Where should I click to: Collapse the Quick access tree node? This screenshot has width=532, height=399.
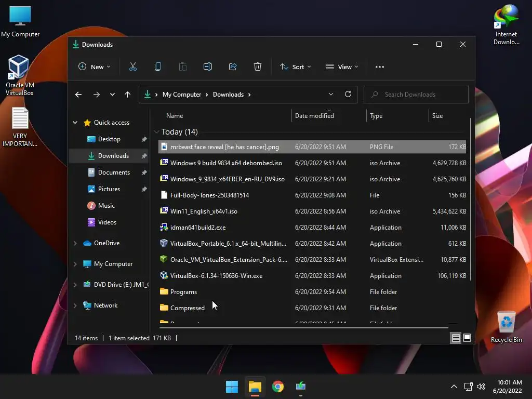coord(75,123)
